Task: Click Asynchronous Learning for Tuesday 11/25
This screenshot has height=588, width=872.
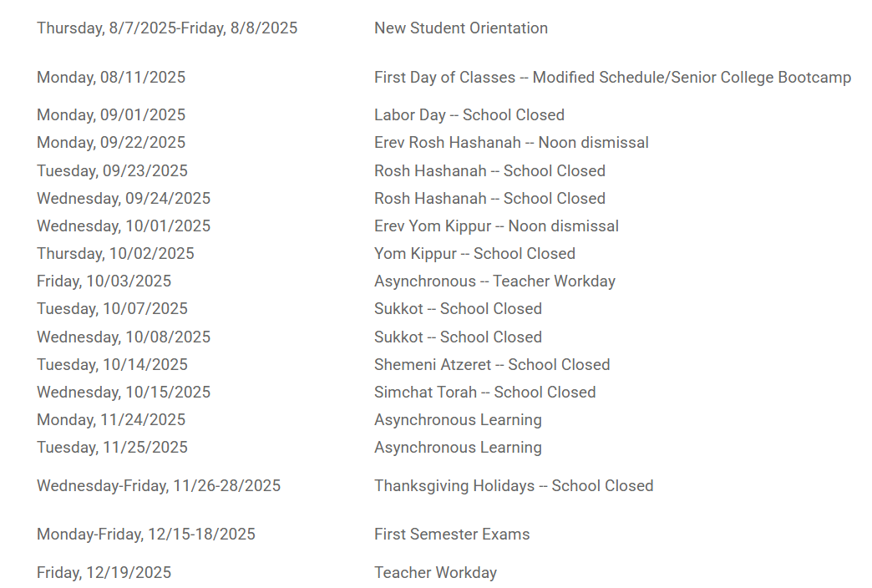Action: coord(458,448)
